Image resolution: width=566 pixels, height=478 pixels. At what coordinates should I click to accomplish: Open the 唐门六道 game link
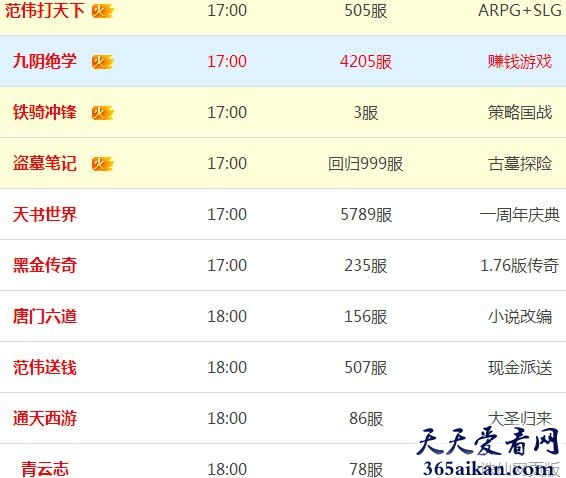[x=45, y=316]
